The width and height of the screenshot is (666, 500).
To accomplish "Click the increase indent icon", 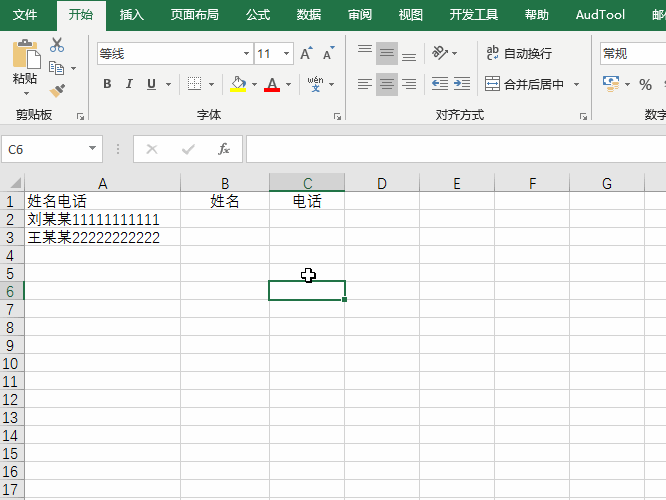I will pos(462,84).
